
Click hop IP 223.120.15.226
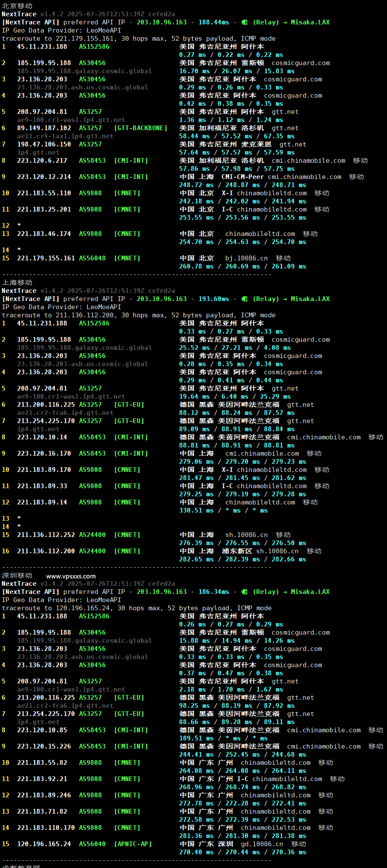pos(44,746)
